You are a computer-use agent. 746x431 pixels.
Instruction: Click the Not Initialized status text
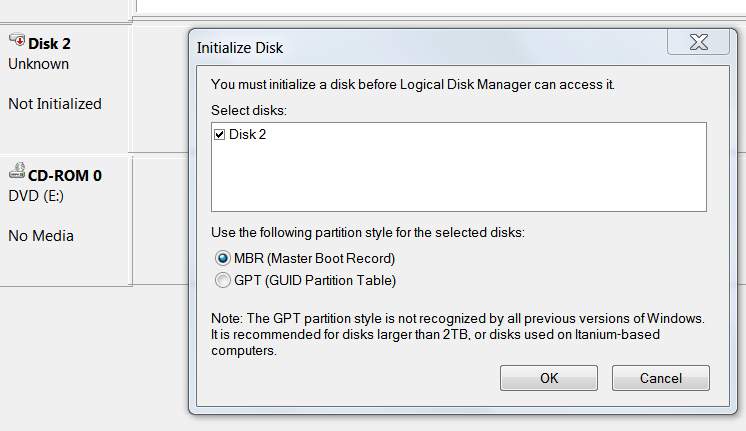pos(55,104)
